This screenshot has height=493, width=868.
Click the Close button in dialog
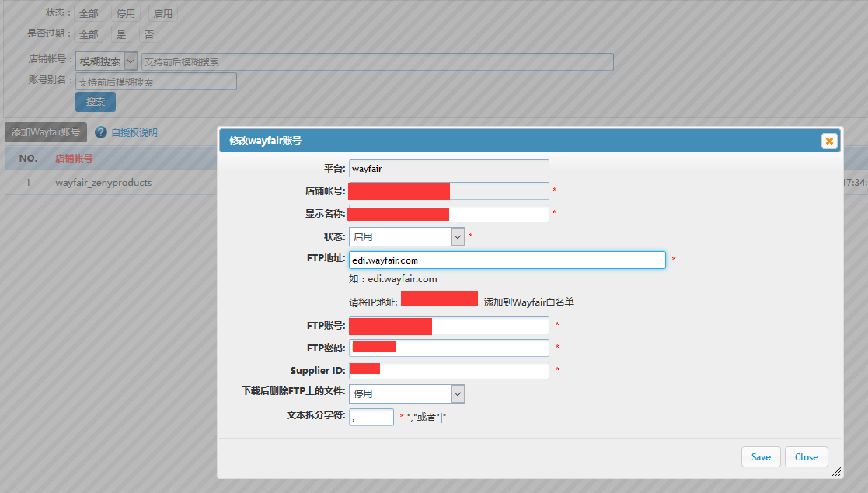[806, 456]
